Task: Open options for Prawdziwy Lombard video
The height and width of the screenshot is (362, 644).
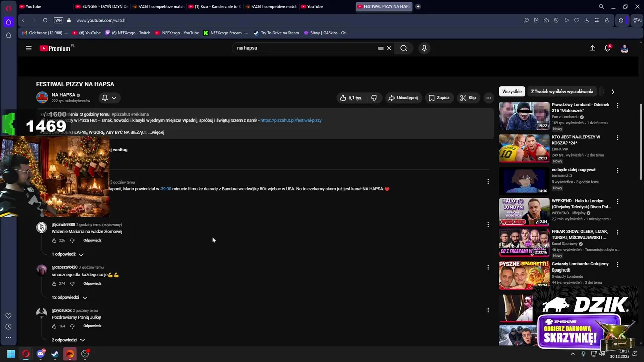Action: coord(618,105)
